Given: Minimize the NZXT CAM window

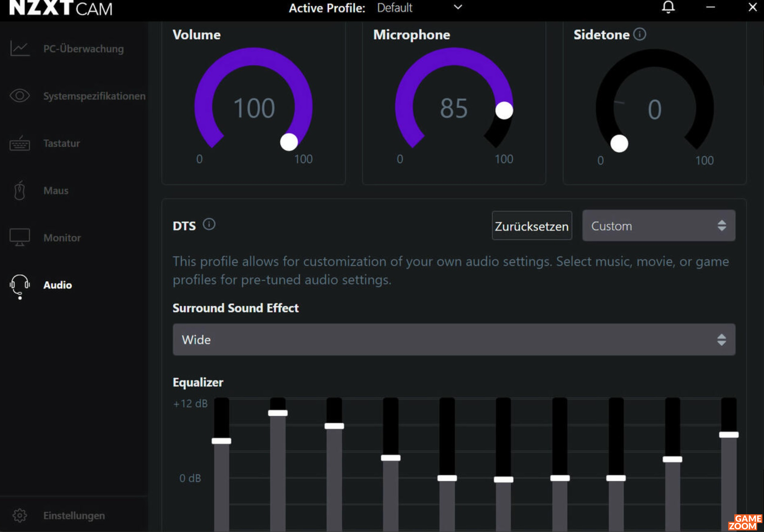Looking at the screenshot, I should tap(710, 7).
